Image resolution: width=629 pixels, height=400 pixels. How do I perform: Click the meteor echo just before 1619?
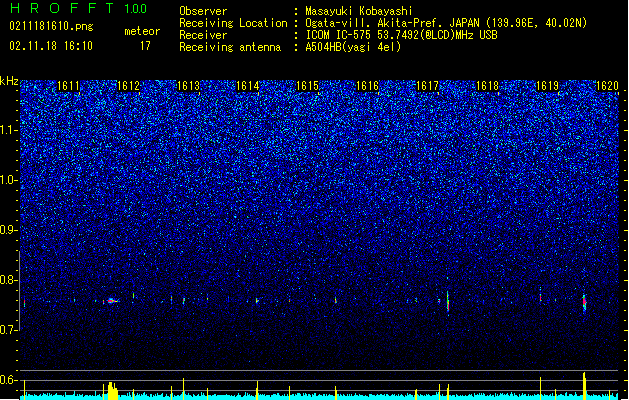tap(540, 297)
